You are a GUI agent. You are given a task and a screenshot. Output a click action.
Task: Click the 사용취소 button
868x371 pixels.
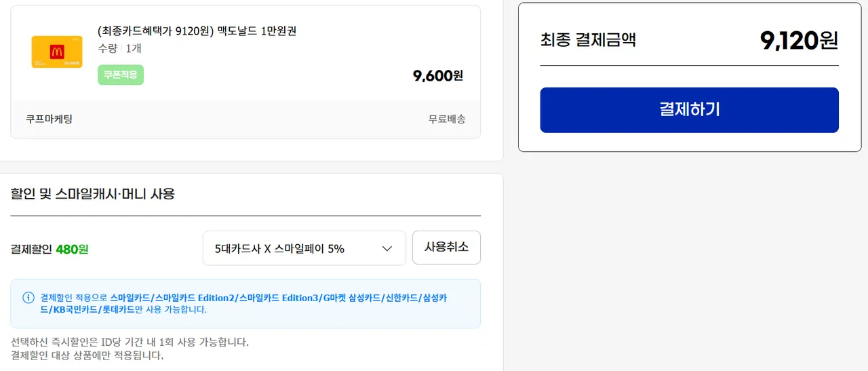446,247
